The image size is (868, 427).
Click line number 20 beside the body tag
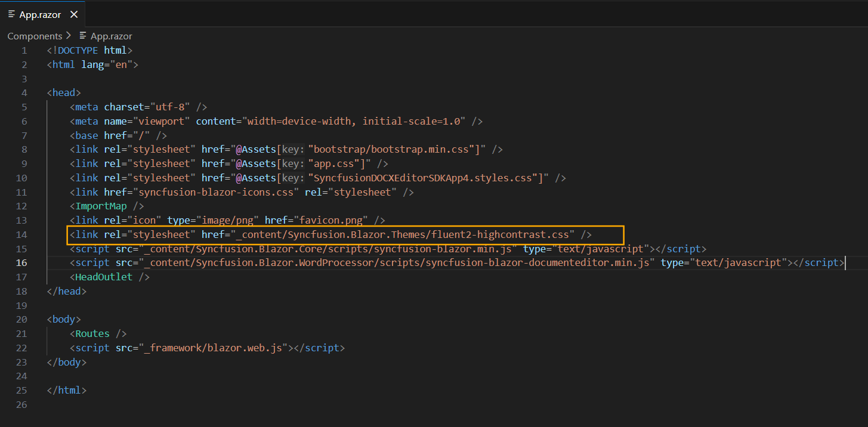tap(22, 319)
